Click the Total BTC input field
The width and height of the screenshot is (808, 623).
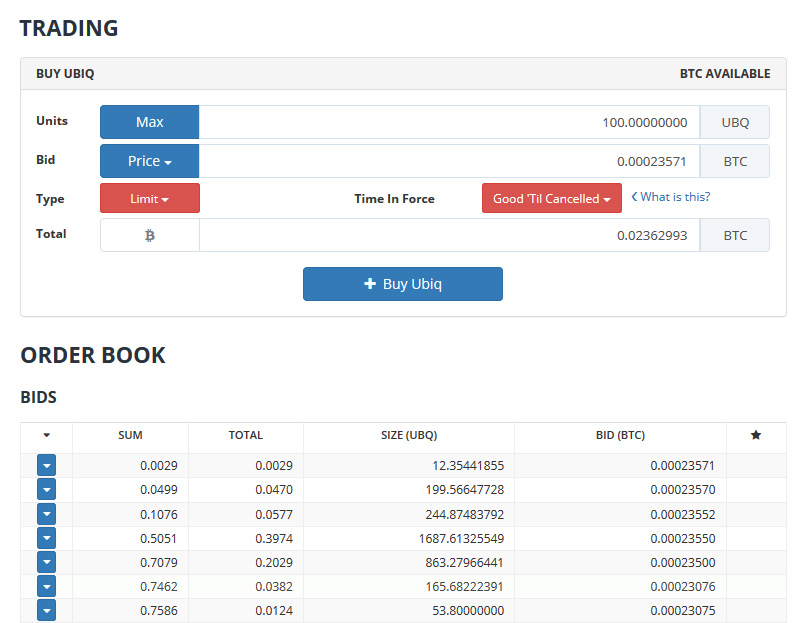coord(449,235)
